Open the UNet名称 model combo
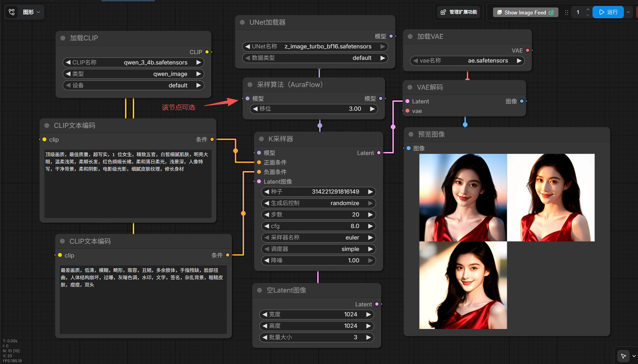 315,47
